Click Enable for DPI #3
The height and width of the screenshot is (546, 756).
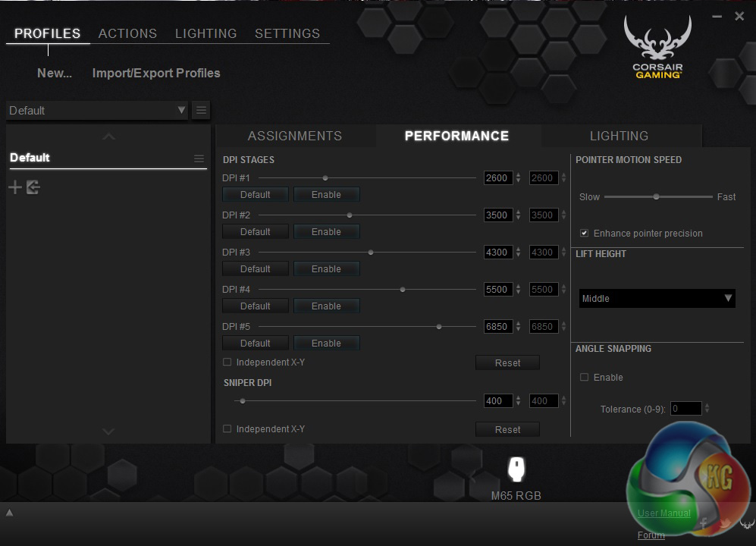(326, 269)
